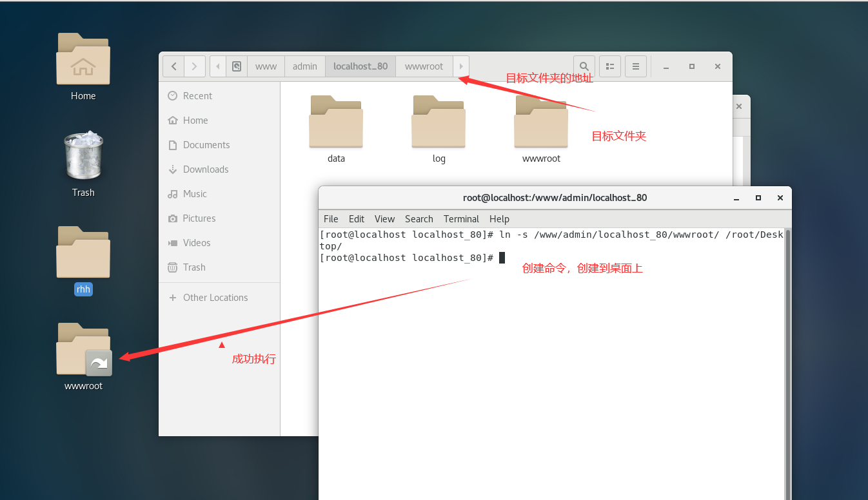Open the Terminal menu in terminal

coord(461,219)
